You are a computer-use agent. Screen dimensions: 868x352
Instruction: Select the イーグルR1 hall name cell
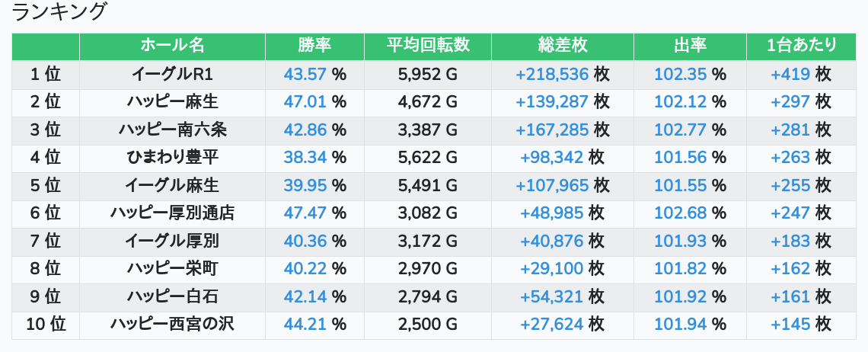click(172, 74)
